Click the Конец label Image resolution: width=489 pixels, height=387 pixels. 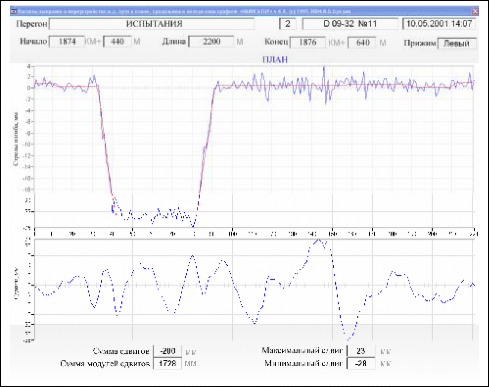276,42
